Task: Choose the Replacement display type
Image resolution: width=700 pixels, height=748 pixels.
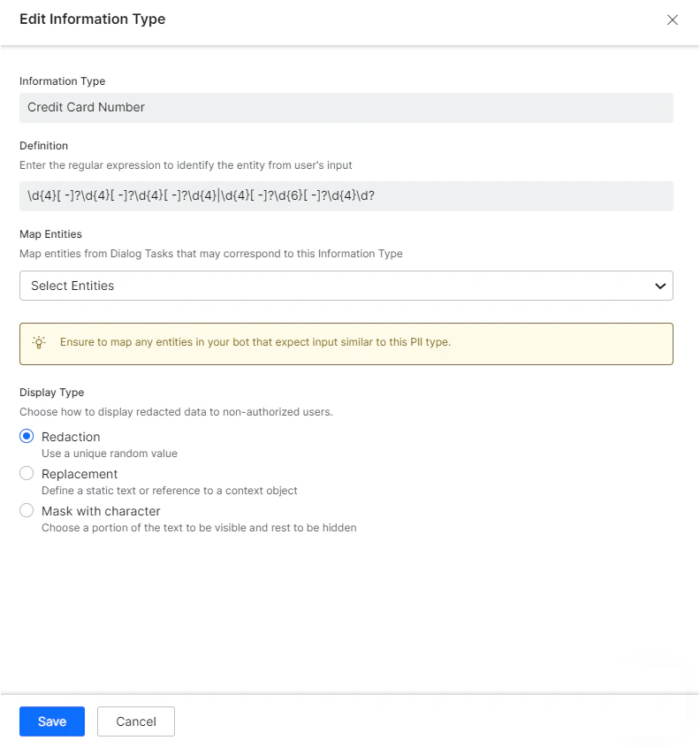Action: coord(27,474)
